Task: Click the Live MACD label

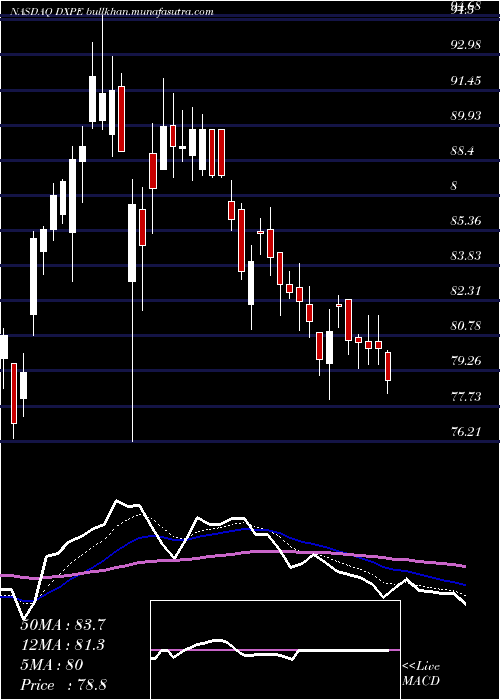Action: pyautogui.click(x=421, y=673)
